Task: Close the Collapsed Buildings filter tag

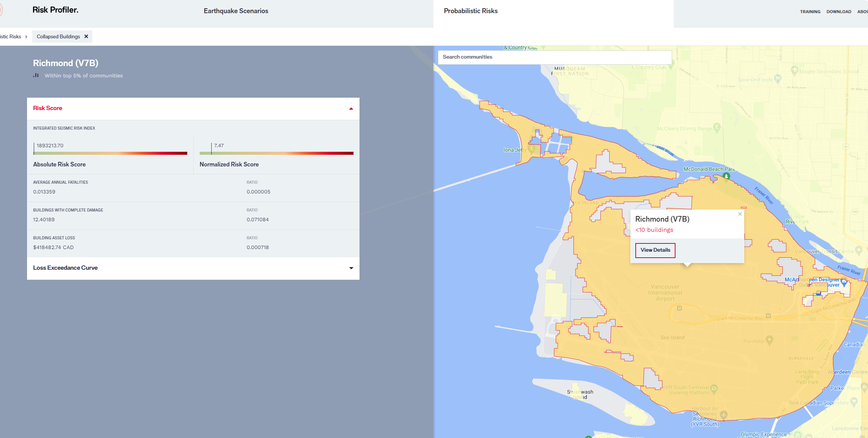Action: (x=86, y=36)
